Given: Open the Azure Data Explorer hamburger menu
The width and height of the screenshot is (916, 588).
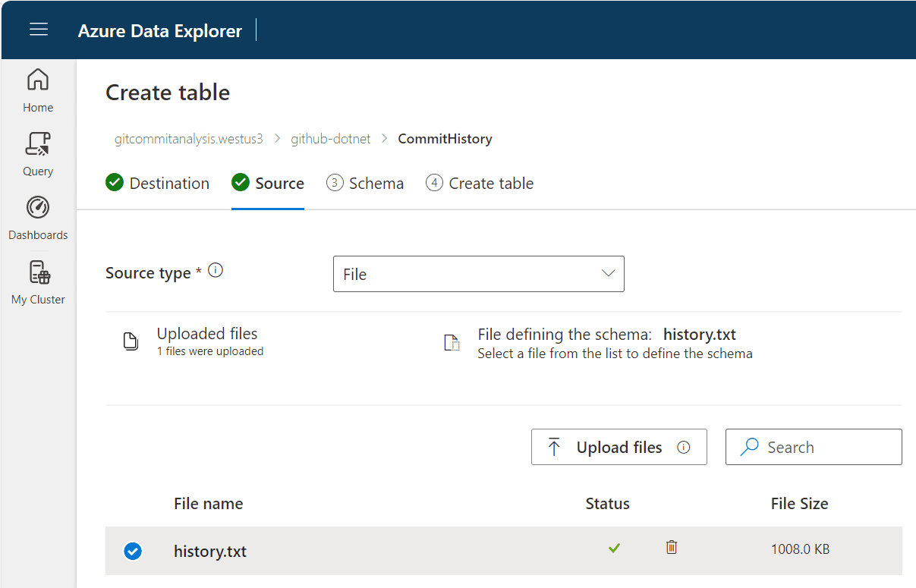Looking at the screenshot, I should [38, 30].
